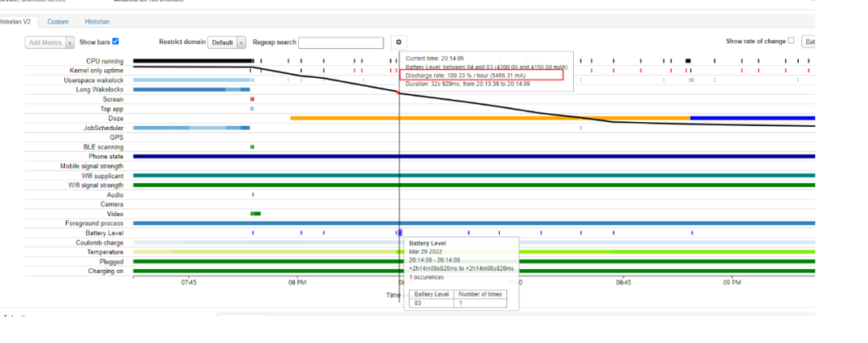
Task: Select the Doze row label
Action: click(116, 118)
